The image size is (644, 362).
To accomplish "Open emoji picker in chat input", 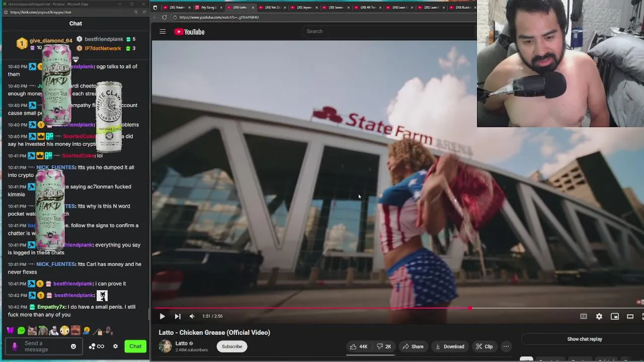I will 73,346.
